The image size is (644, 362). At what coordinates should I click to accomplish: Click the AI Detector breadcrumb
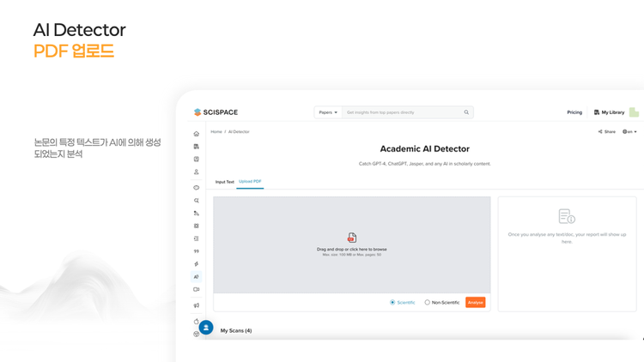click(239, 132)
